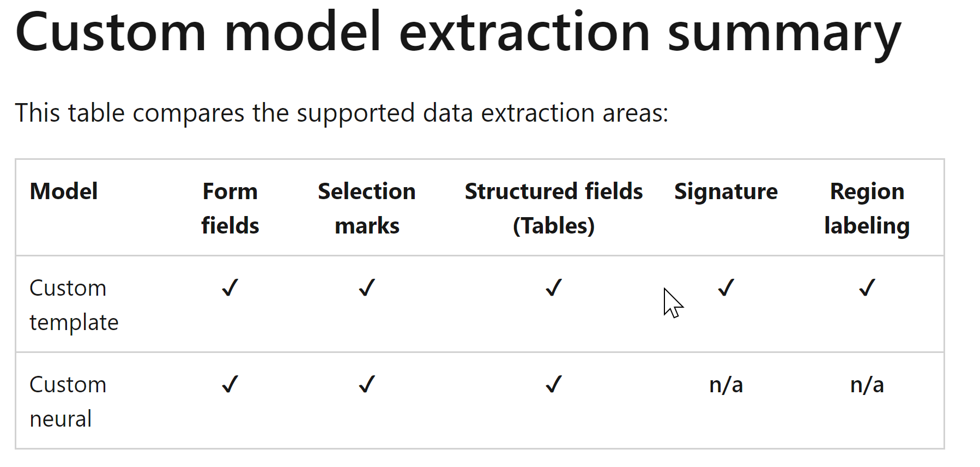
Task: Click the Structured fields (Tables) column header
Action: (554, 208)
